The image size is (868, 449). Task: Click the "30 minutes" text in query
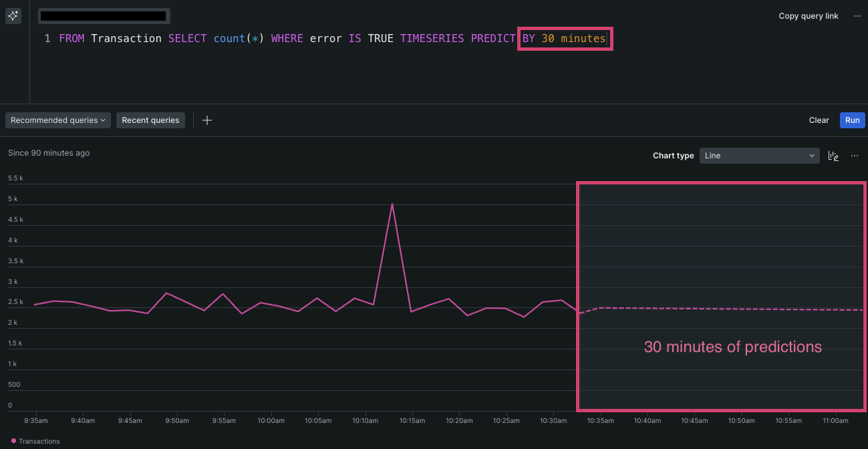[x=573, y=39]
